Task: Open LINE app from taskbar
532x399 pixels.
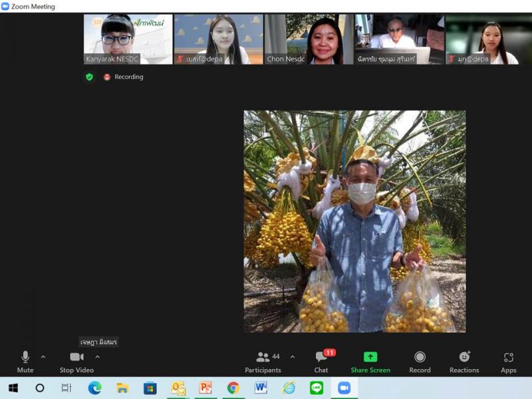Action: (317, 388)
